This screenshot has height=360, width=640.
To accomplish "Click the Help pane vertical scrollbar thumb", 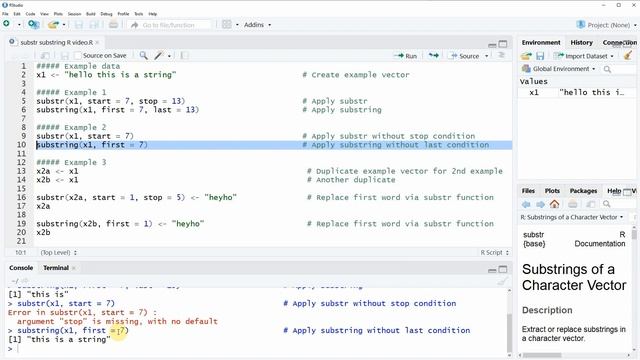I will [634, 234].
